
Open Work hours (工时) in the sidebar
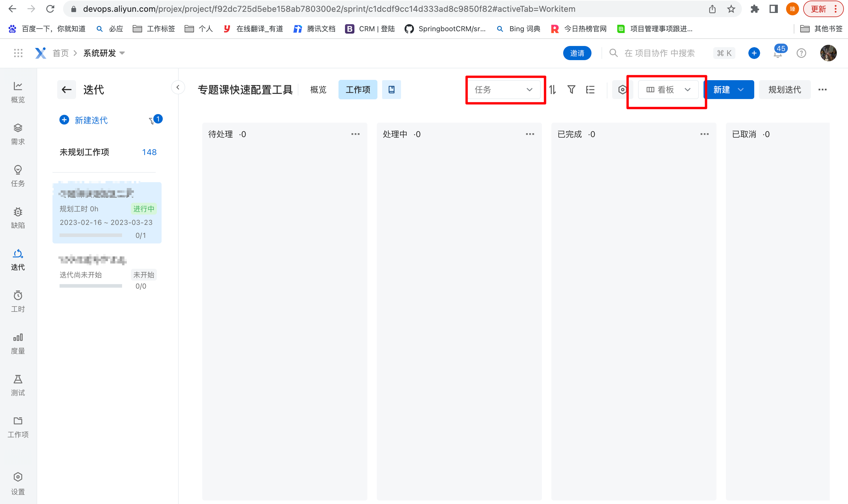pyautogui.click(x=18, y=301)
